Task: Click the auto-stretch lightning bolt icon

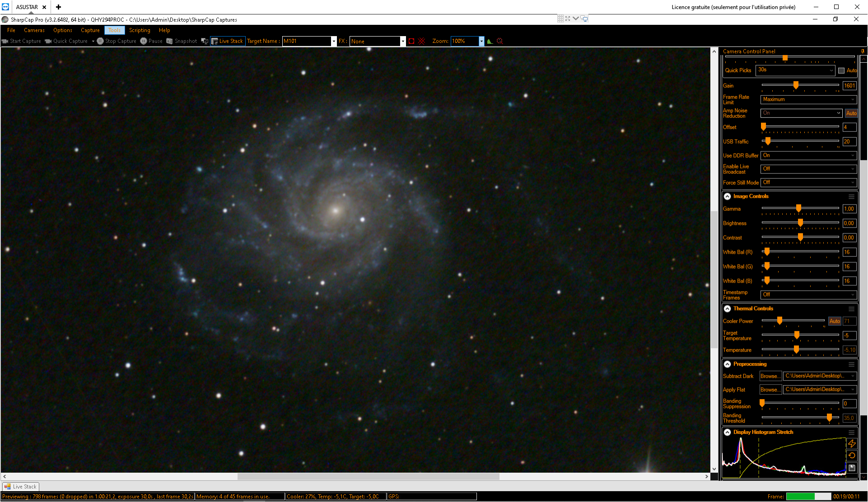Action: click(852, 443)
